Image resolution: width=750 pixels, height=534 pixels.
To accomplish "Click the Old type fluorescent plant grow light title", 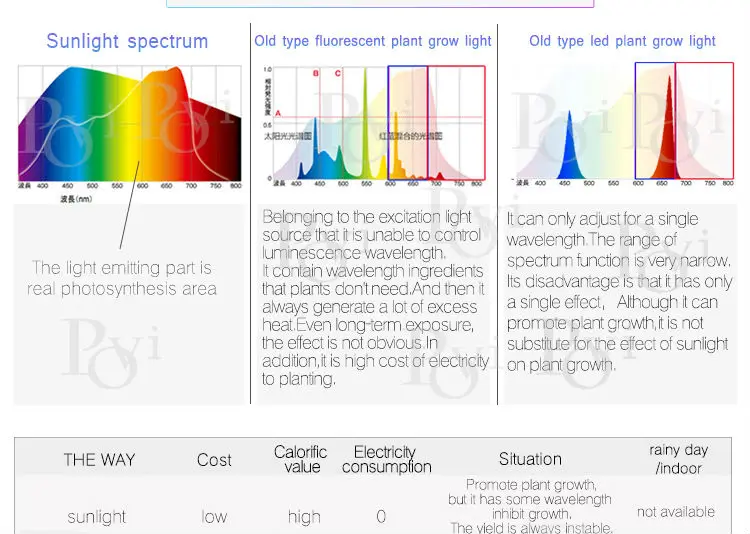I will pyautogui.click(x=373, y=41).
